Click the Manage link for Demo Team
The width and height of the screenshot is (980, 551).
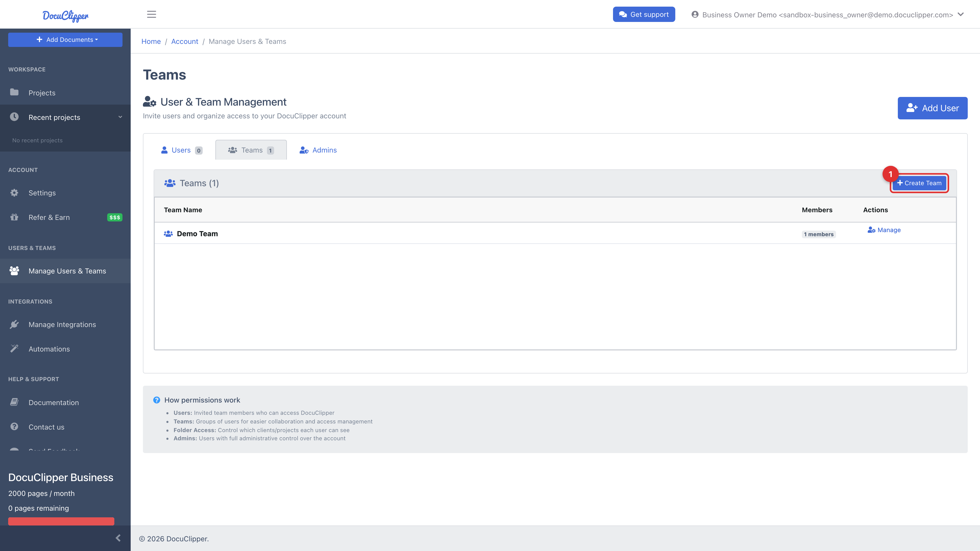[884, 230]
